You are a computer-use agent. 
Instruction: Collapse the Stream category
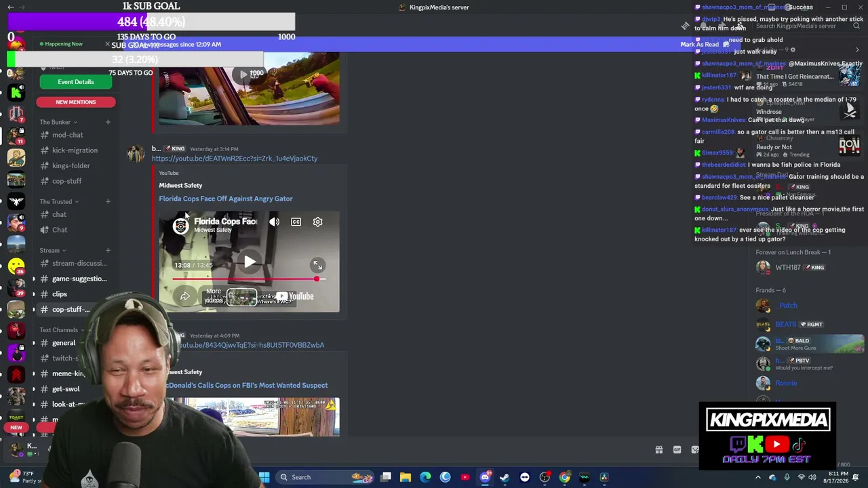click(53, 250)
